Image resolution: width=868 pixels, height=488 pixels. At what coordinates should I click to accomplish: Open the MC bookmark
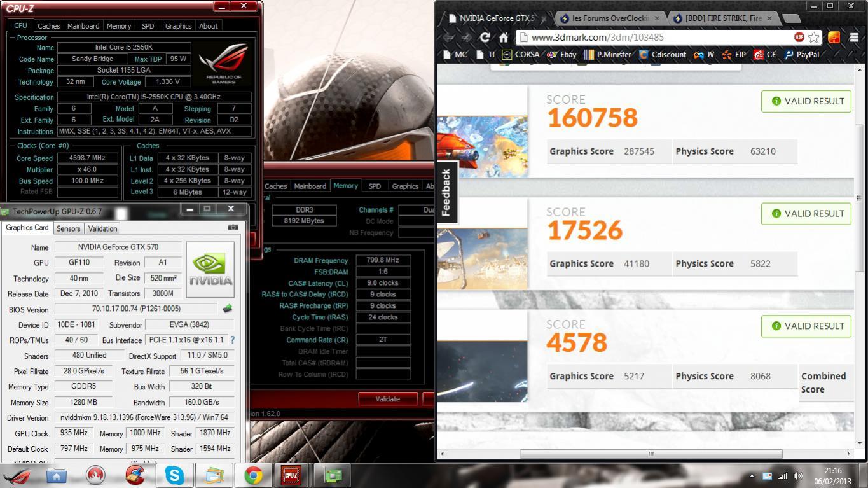click(455, 55)
